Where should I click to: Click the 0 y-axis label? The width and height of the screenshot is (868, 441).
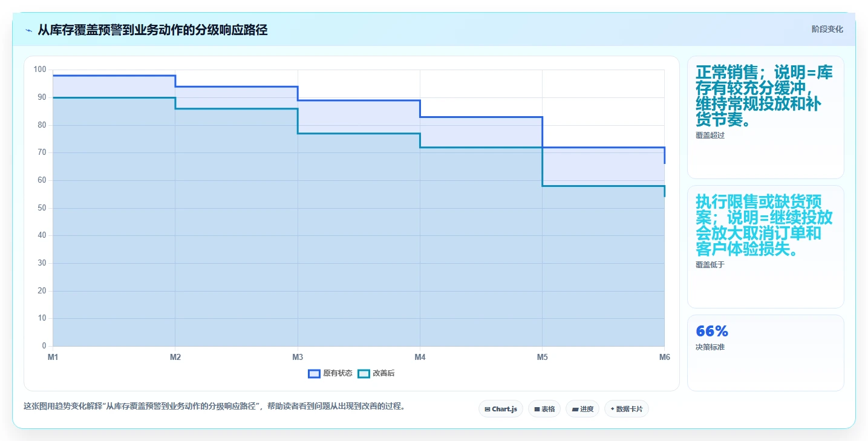tap(44, 346)
